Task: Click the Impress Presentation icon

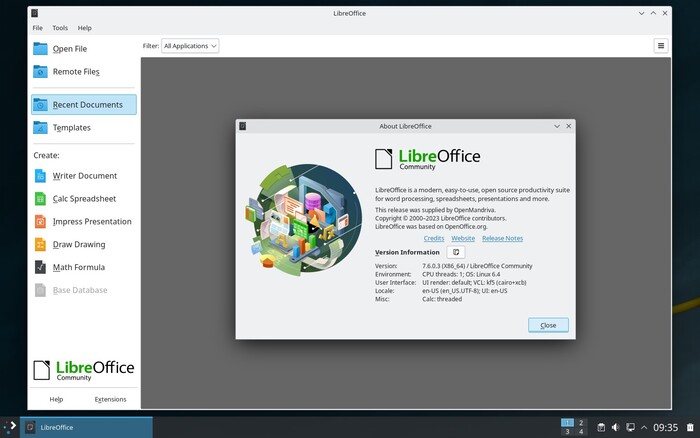Action: tap(40, 221)
